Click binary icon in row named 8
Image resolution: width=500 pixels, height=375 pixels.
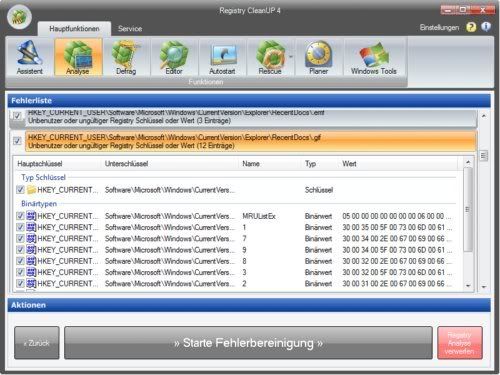tap(31, 261)
